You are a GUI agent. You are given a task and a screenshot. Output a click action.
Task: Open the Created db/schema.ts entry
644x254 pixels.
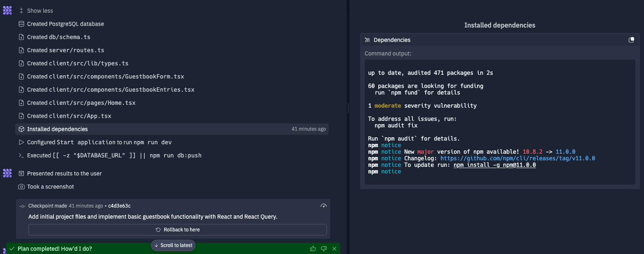coord(58,37)
